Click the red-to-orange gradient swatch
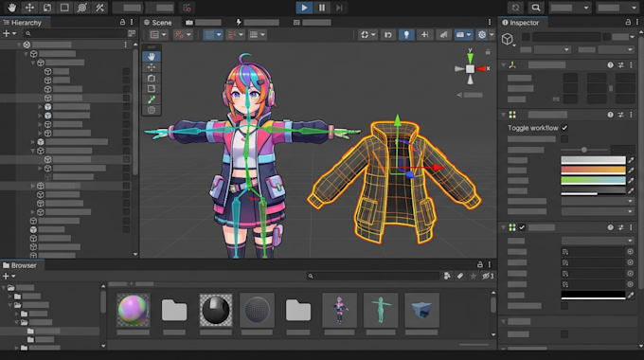 click(593, 170)
